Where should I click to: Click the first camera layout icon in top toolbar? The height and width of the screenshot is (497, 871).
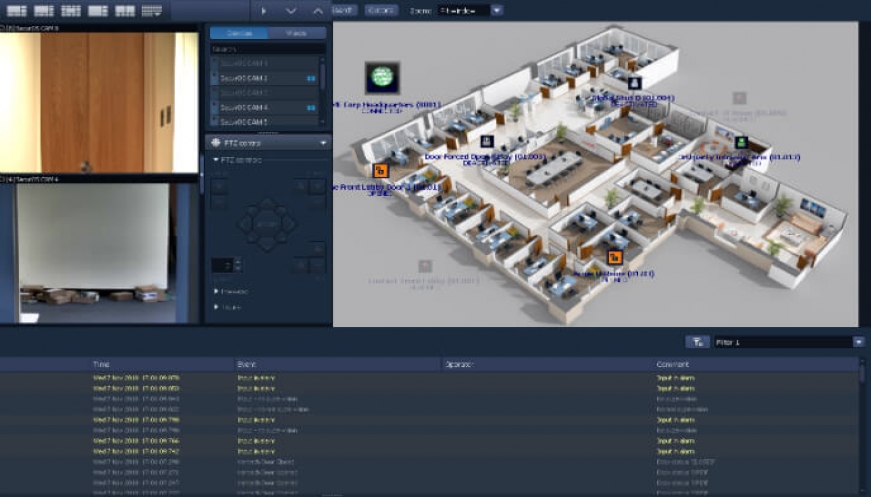click(16, 11)
